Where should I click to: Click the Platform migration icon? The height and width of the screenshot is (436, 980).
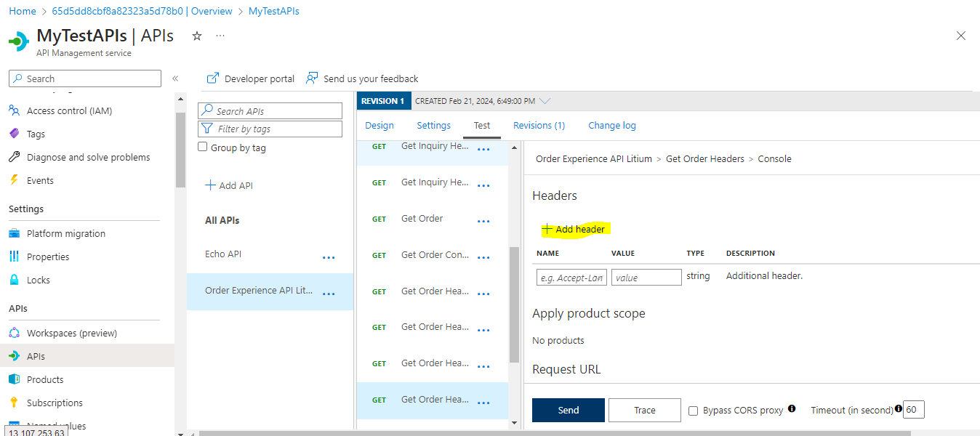[x=14, y=233]
